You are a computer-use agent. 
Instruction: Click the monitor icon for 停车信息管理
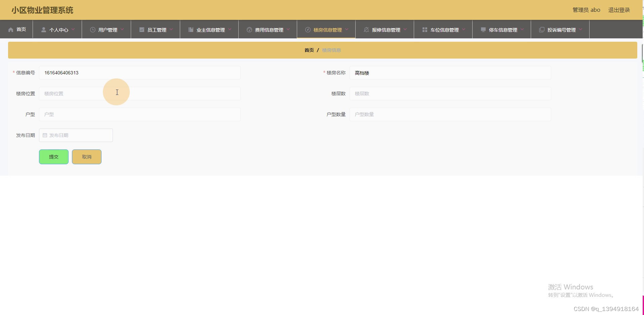coord(483,30)
